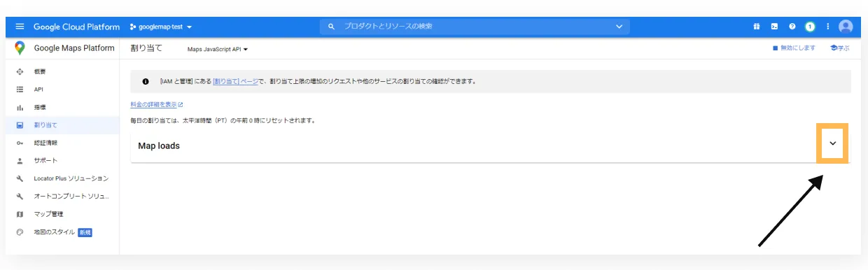Click the 新規 badge next to 地図のスタイル
868x270 pixels.
pos(85,232)
